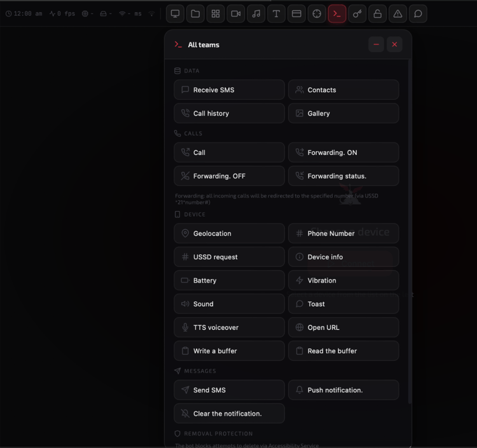This screenshot has height=448, width=477.
Task: Select the text T icon in toolbar
Action: [276, 14]
